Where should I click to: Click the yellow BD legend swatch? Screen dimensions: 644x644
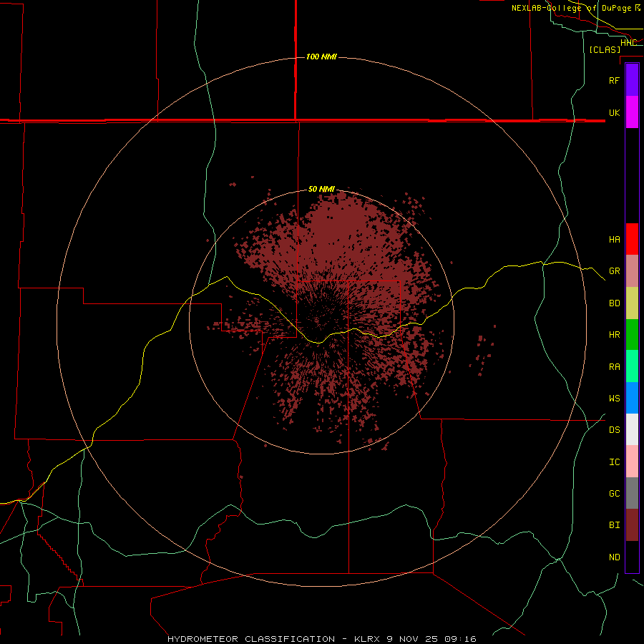coord(632,303)
